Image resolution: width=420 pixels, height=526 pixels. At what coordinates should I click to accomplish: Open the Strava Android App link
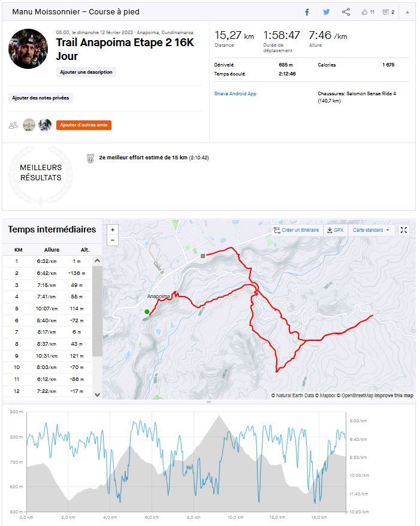click(x=235, y=93)
